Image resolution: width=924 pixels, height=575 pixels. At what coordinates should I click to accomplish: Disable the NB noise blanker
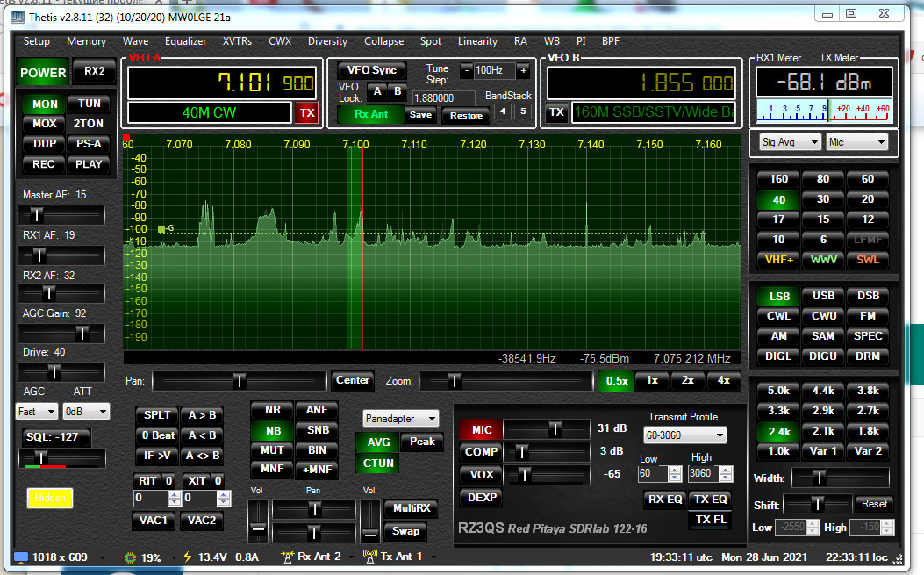(x=273, y=430)
